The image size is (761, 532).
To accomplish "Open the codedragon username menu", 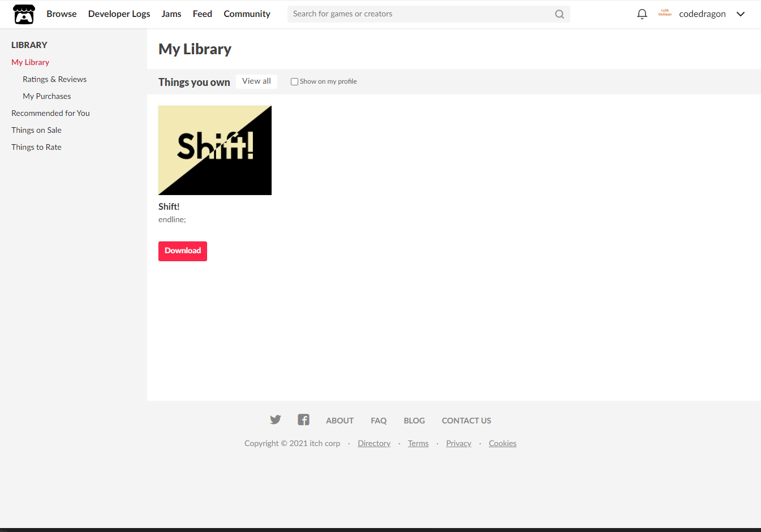I will point(702,14).
